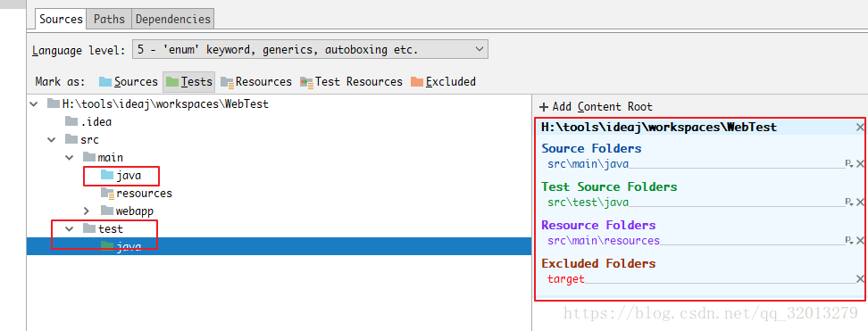Select the test folder icon
868x331 pixels.
(x=89, y=228)
